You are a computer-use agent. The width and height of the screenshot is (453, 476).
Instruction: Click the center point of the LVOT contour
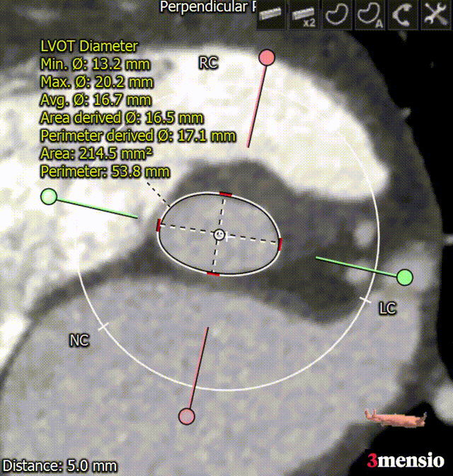(x=219, y=234)
